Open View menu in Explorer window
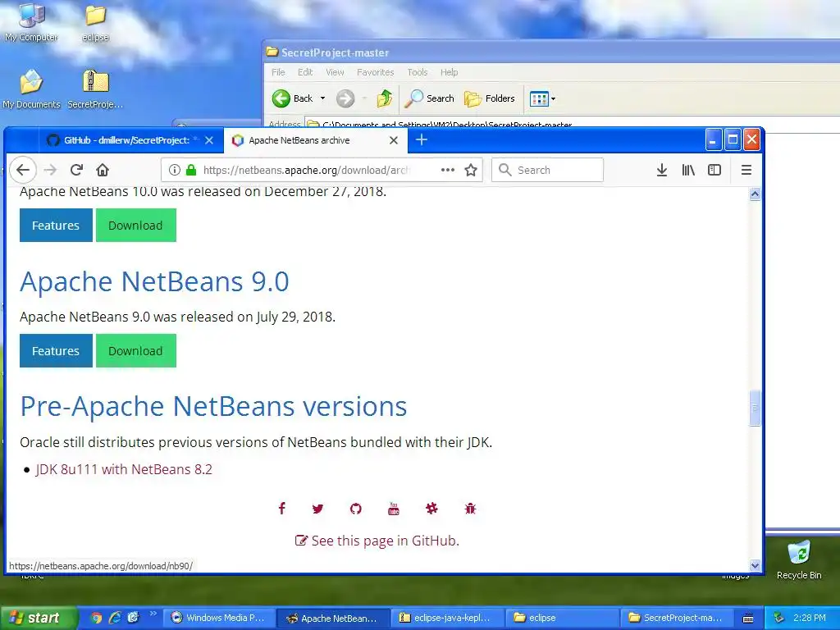Image resolution: width=840 pixels, height=630 pixels. click(x=335, y=72)
